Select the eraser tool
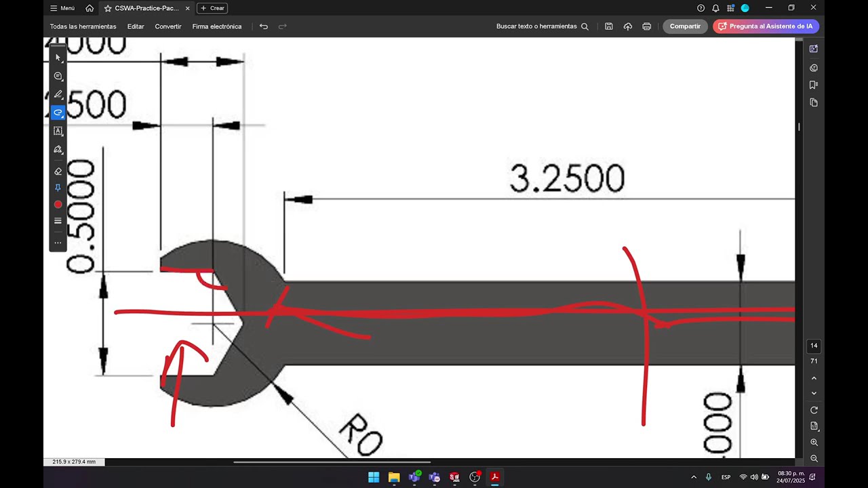The height and width of the screenshot is (488, 868). (58, 171)
